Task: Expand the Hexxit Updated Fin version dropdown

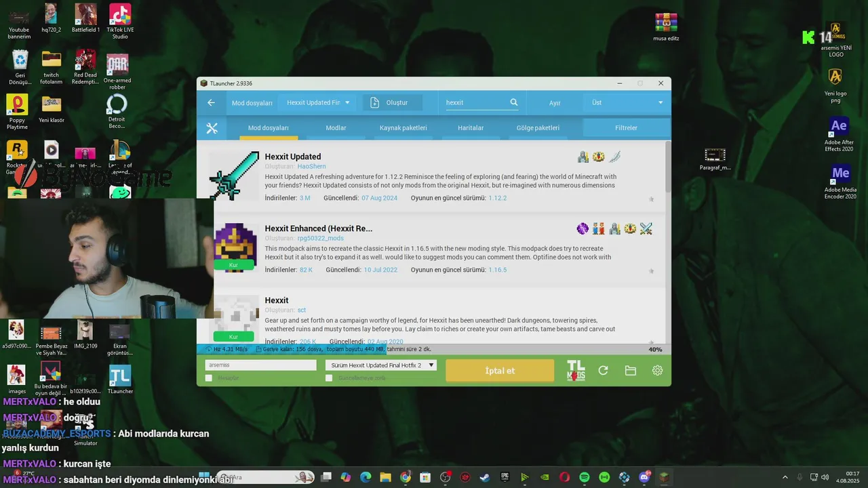Action: [318, 102]
